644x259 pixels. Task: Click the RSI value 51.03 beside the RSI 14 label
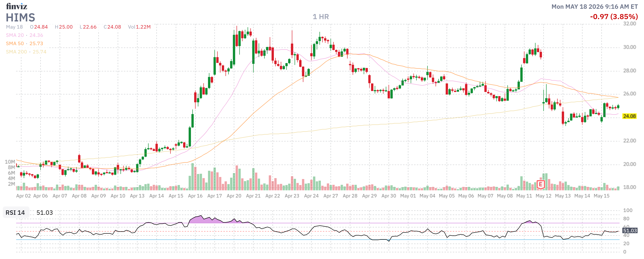(44, 212)
